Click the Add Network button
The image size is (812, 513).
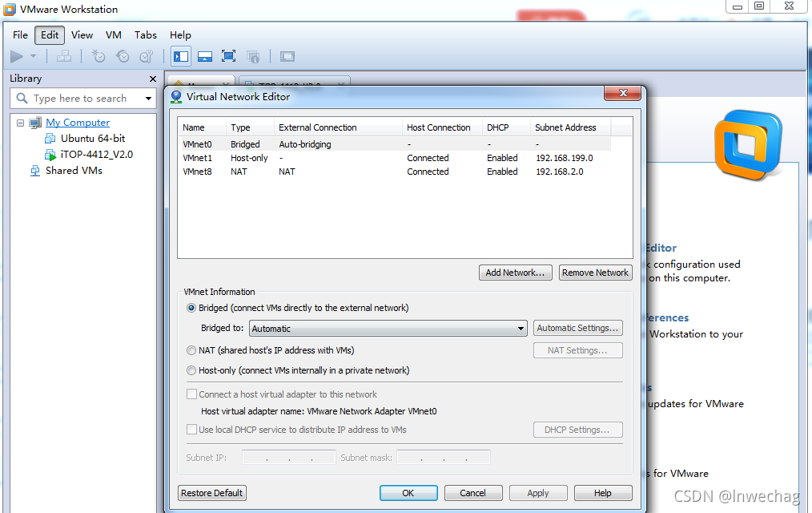[x=515, y=273]
